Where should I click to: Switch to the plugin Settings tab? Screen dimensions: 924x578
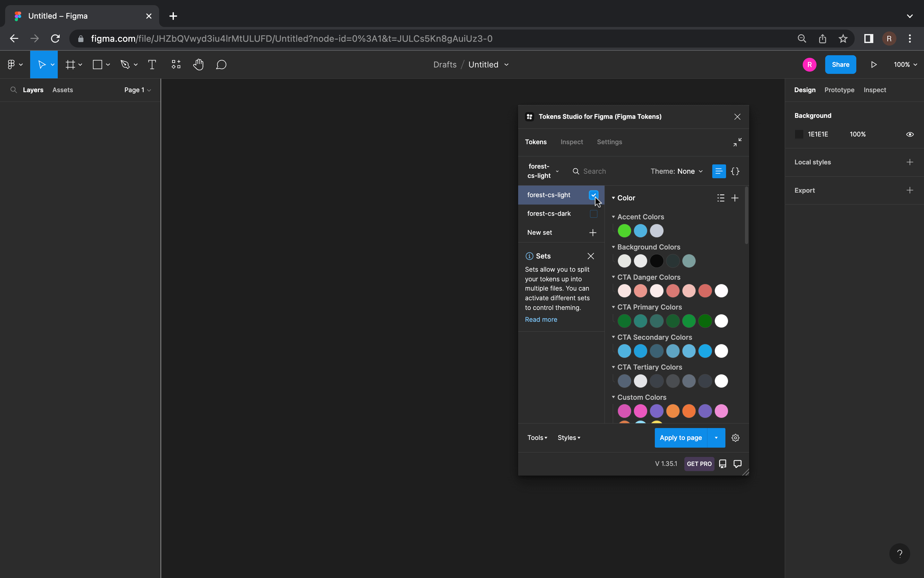tap(609, 142)
